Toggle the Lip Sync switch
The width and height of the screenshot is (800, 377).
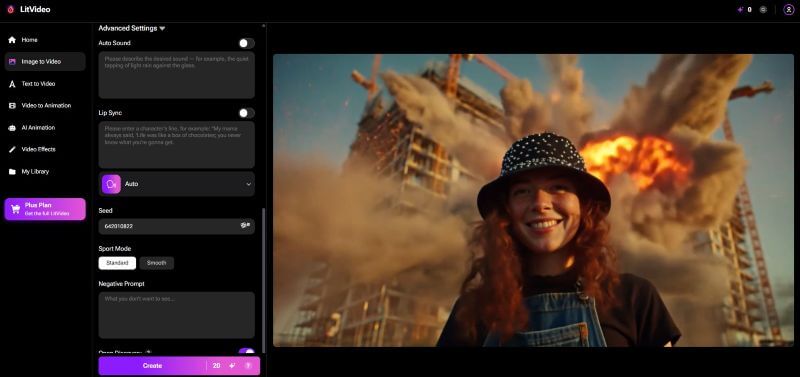coord(246,113)
